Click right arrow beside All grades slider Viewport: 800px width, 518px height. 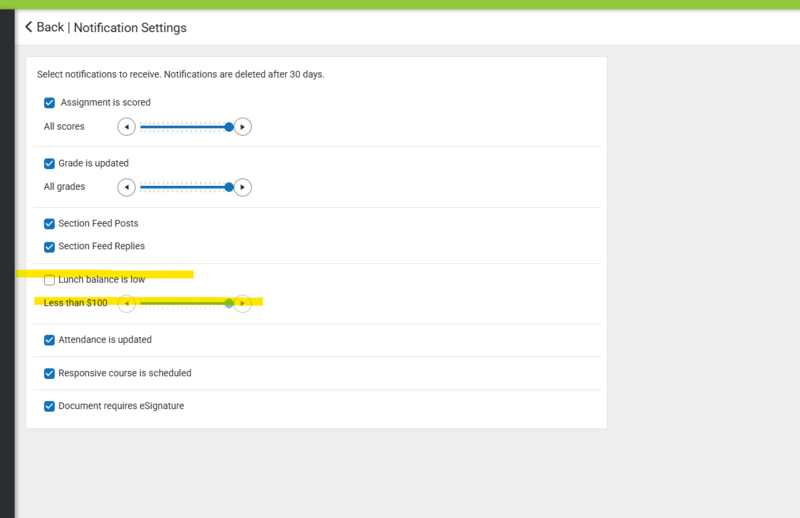pyautogui.click(x=242, y=187)
